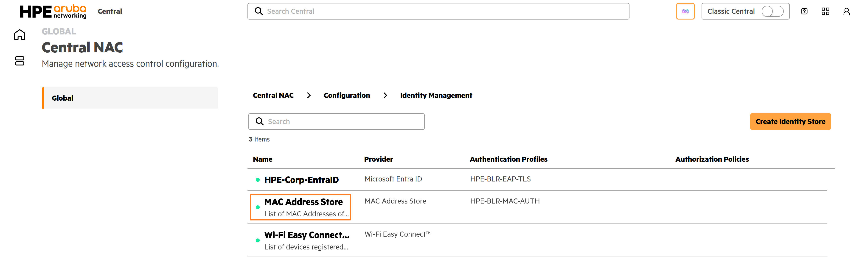Toggle the Classic Central switch
This screenshot has width=868, height=266.
point(772,11)
